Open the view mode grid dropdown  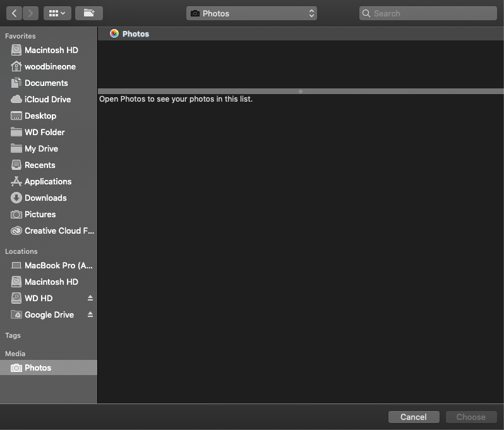point(57,13)
